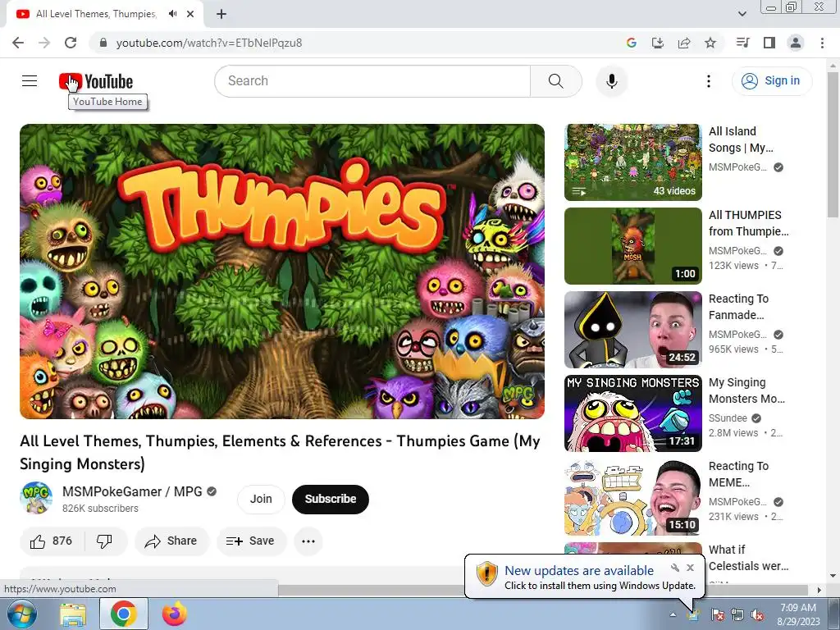This screenshot has width=840, height=630.
Task: Open balloon options wrench icon
Action: [675, 568]
